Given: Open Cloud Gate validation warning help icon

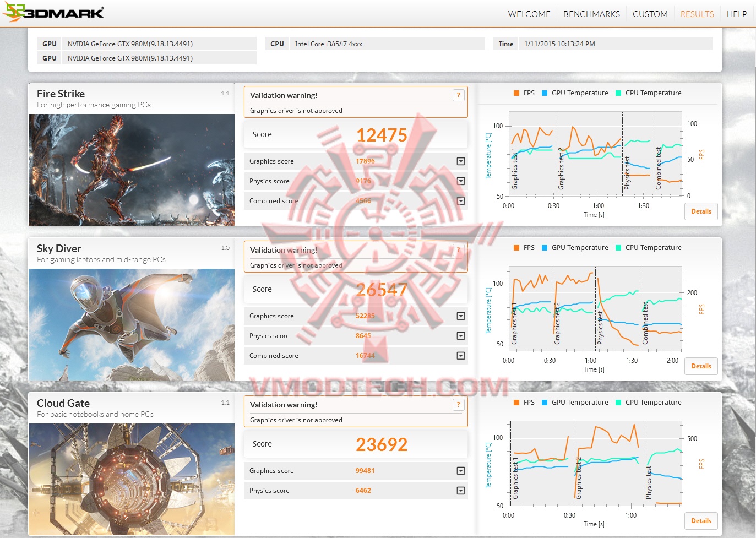Looking at the screenshot, I should tap(458, 405).
